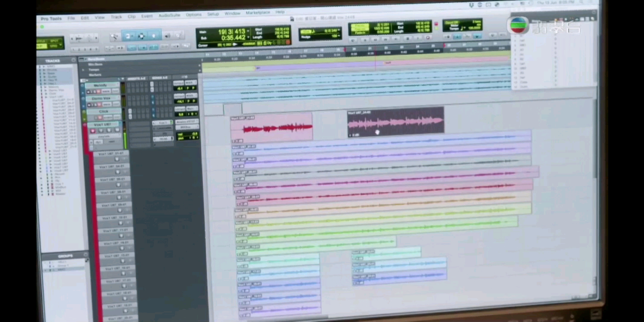644x322 pixels.
Task: Click the horizontal zoom-out arrow button
Action: [x=72, y=38]
